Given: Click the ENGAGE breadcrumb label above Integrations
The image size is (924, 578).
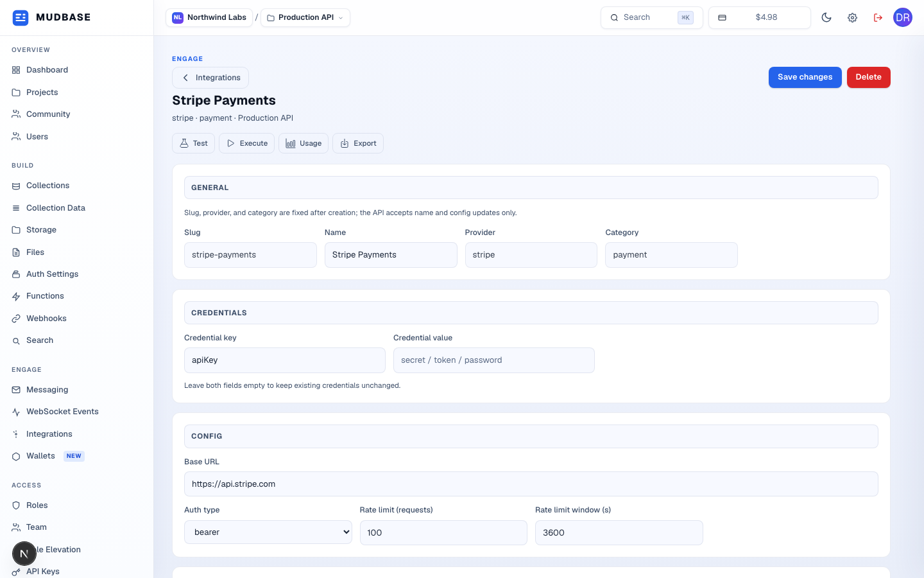Looking at the screenshot, I should pyautogui.click(x=187, y=59).
